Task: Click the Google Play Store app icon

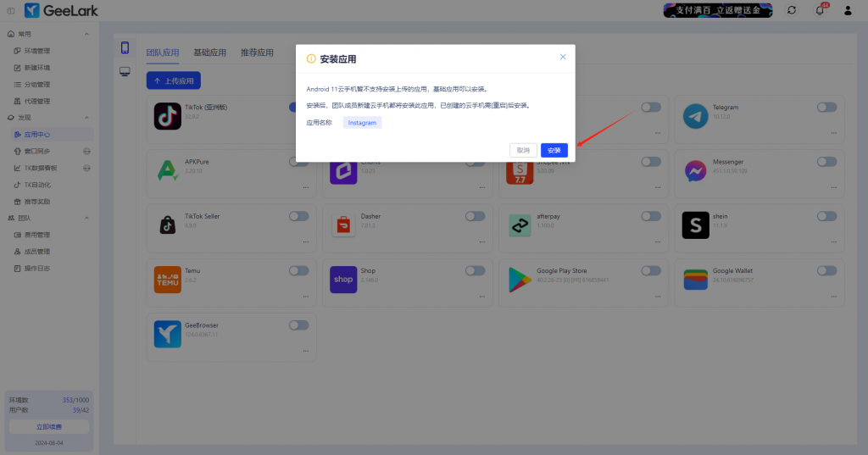Action: click(x=520, y=279)
